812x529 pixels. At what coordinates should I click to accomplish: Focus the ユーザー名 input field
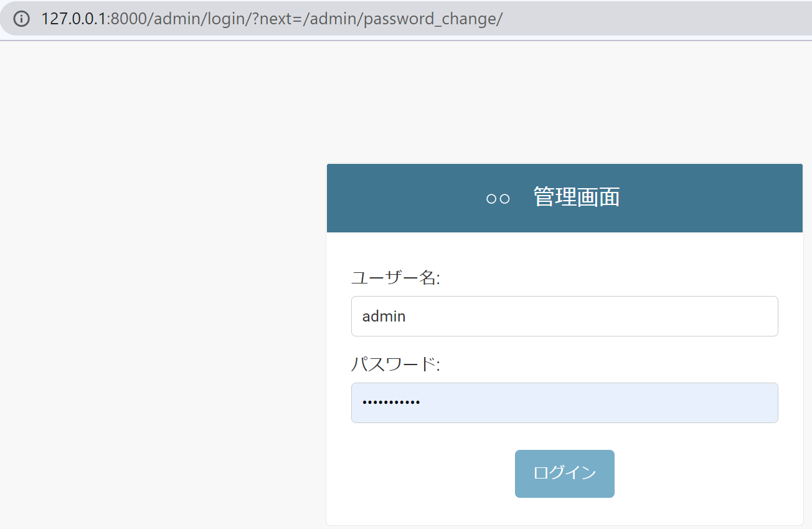pyautogui.click(x=565, y=316)
